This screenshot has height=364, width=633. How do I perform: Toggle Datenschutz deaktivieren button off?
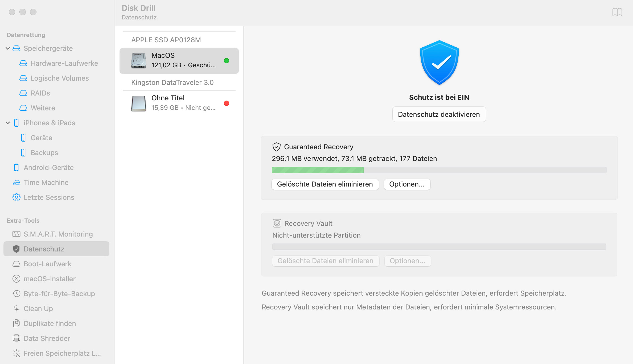coord(439,114)
